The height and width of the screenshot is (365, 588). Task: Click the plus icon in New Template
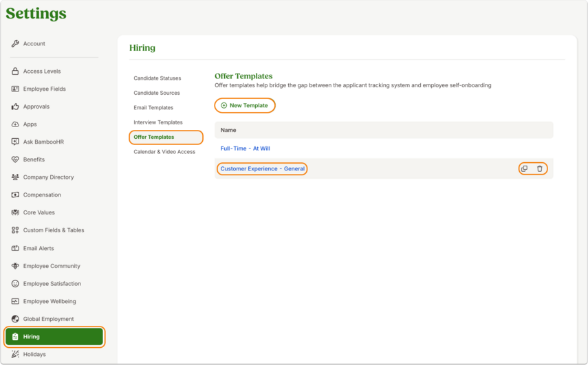click(224, 106)
